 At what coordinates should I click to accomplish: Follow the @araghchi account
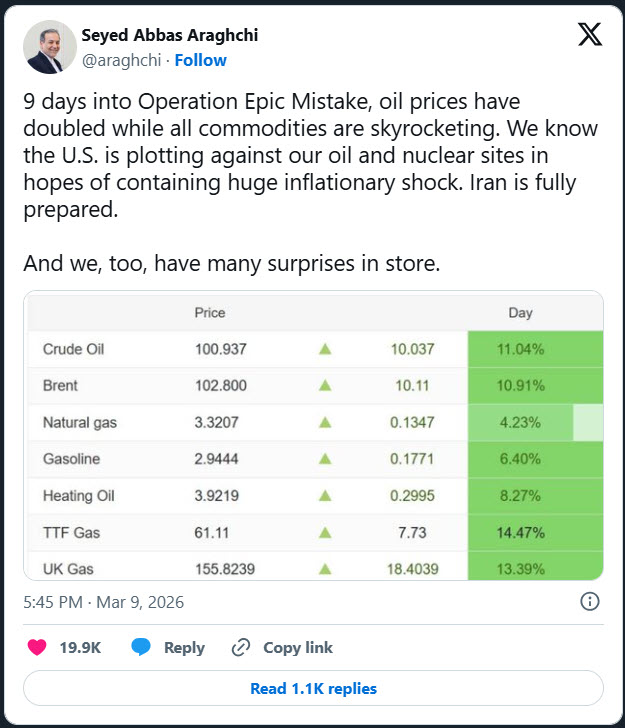coord(201,60)
